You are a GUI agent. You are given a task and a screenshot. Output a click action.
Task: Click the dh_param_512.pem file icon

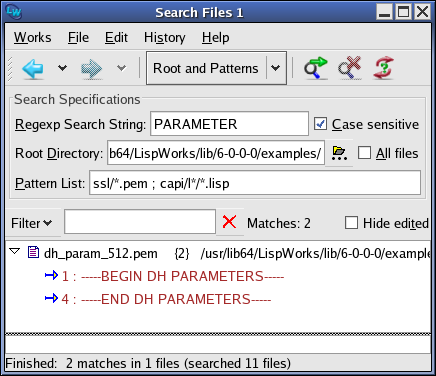click(33, 253)
